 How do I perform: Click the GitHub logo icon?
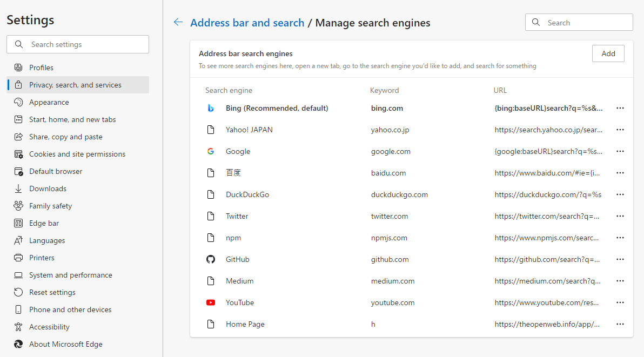(x=211, y=259)
